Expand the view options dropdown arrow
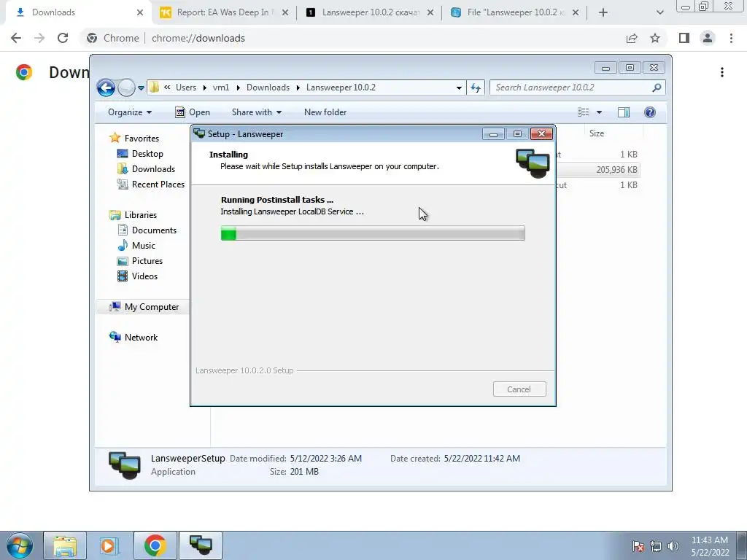Image resolution: width=747 pixels, height=560 pixels. click(x=600, y=112)
